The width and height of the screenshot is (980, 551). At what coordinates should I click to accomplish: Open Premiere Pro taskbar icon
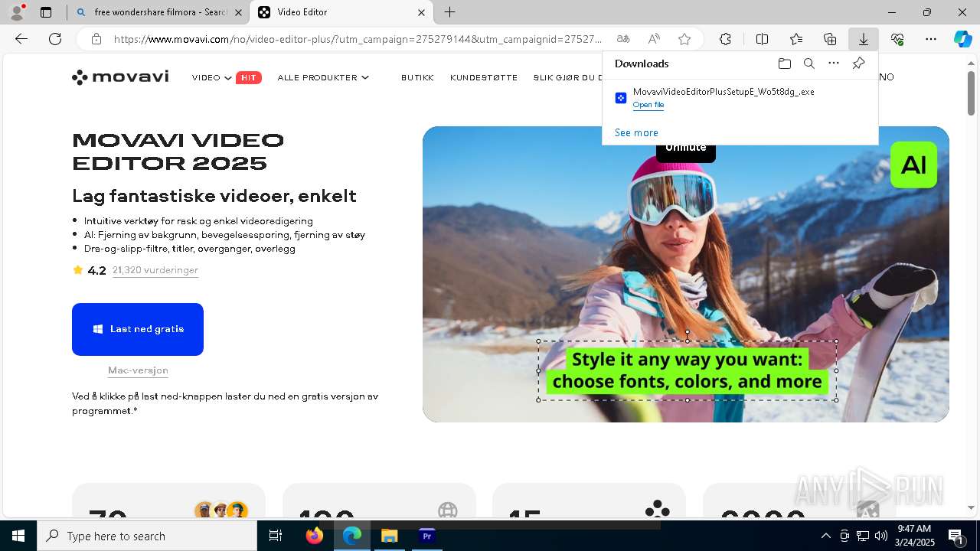[427, 536]
